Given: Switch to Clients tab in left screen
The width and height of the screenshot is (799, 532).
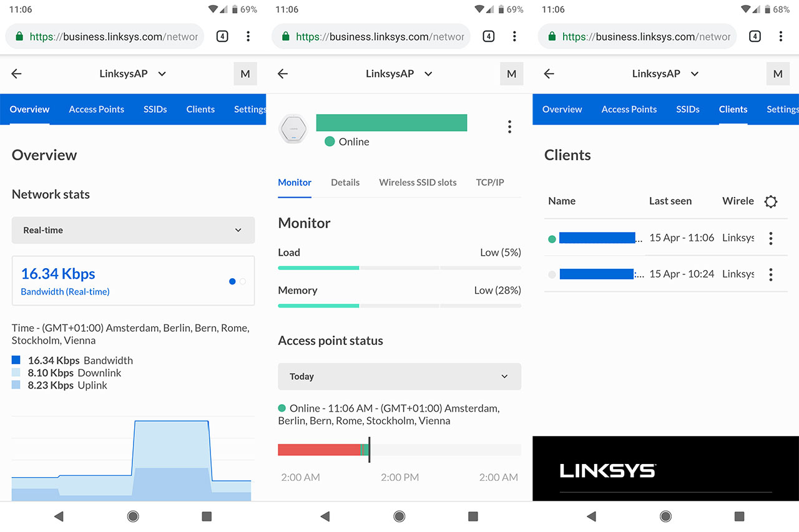Looking at the screenshot, I should coord(200,109).
